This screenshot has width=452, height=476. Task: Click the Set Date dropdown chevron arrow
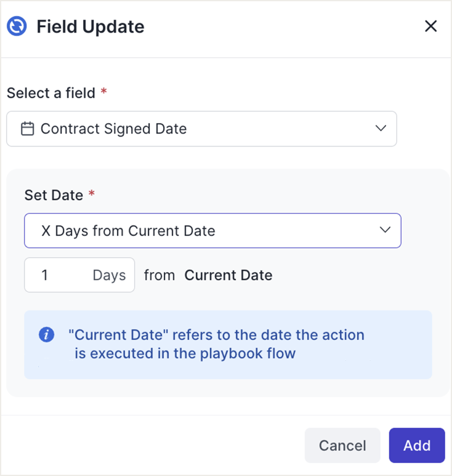pyautogui.click(x=385, y=230)
